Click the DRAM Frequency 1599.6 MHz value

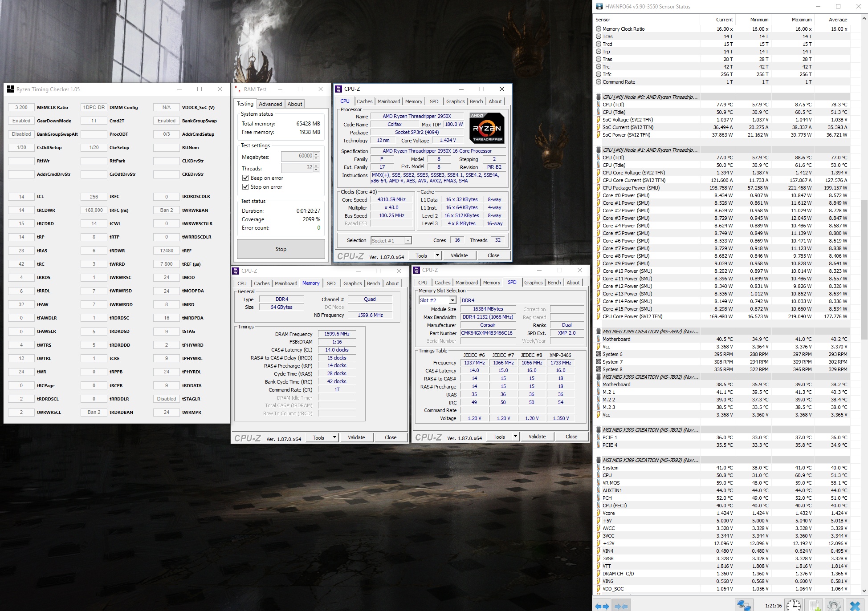pos(337,334)
